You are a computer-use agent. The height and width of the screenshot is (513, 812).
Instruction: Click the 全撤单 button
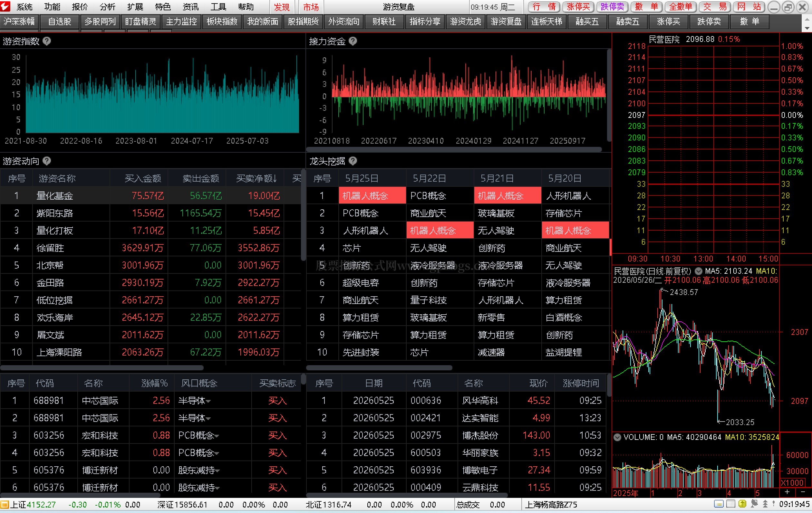coord(681,7)
